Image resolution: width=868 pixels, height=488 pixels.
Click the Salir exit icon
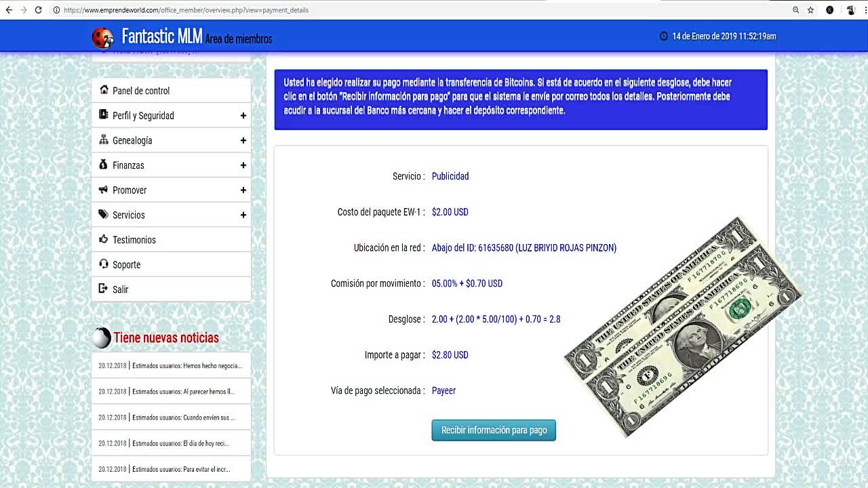104,289
